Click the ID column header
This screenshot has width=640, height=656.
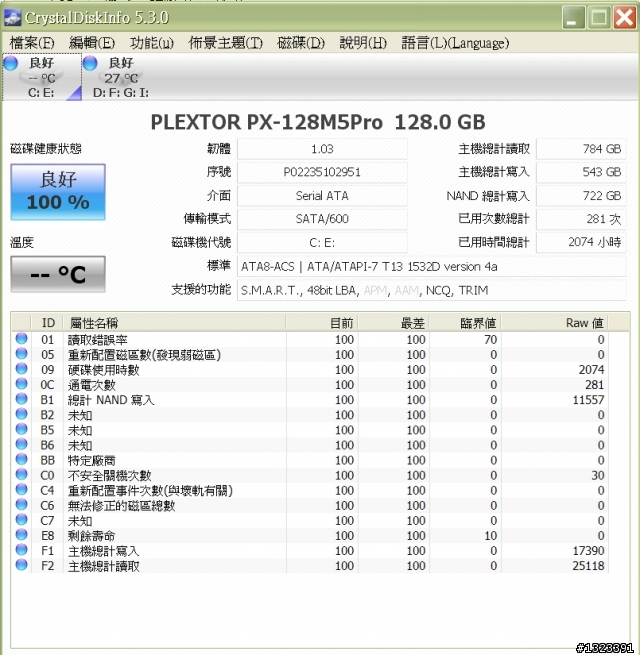[47, 323]
